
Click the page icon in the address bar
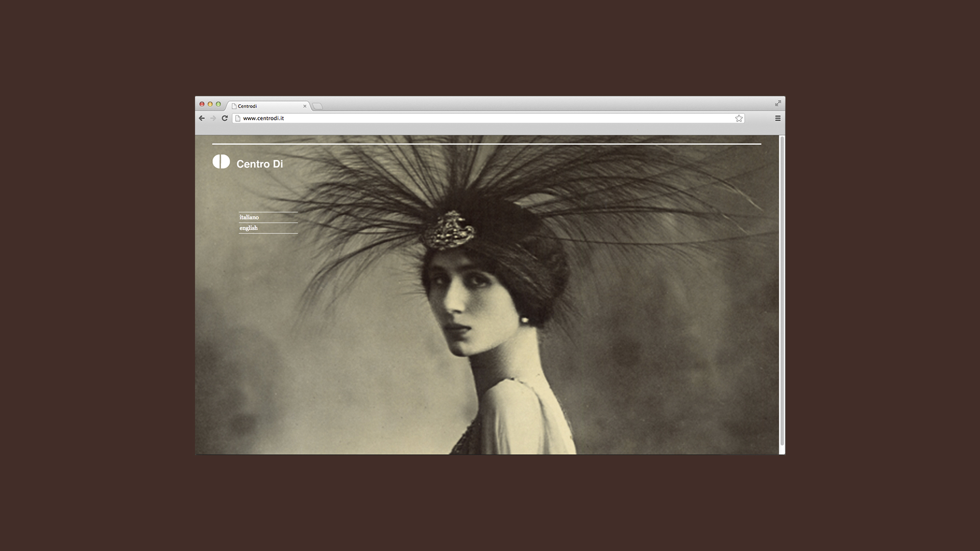click(237, 118)
